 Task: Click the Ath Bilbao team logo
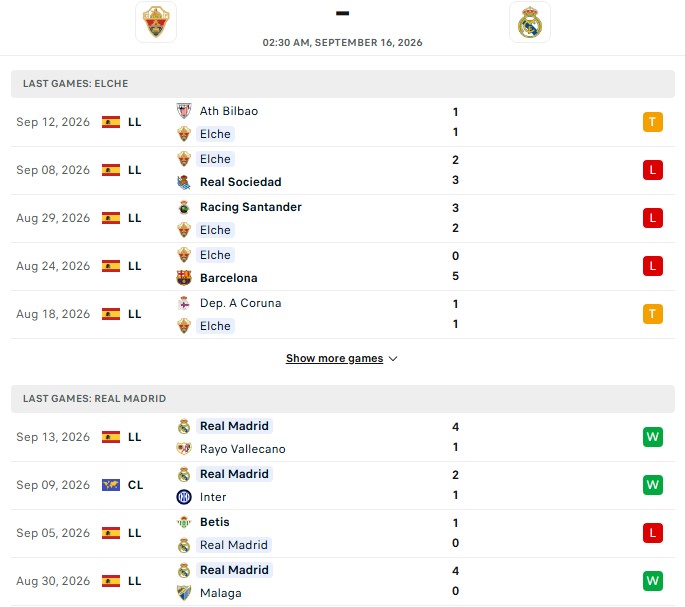click(184, 111)
